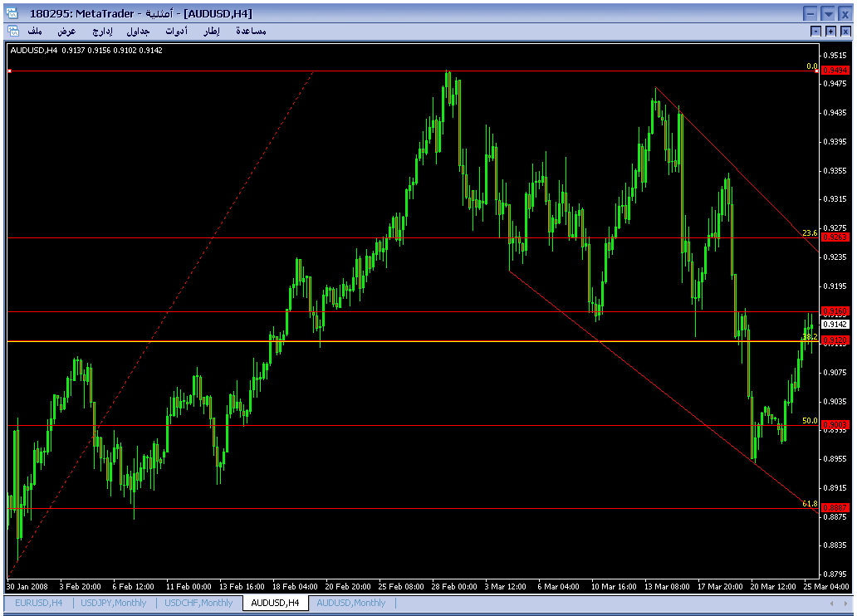857x616 pixels.
Task: Open the ملف (File) menu
Action: point(34,32)
